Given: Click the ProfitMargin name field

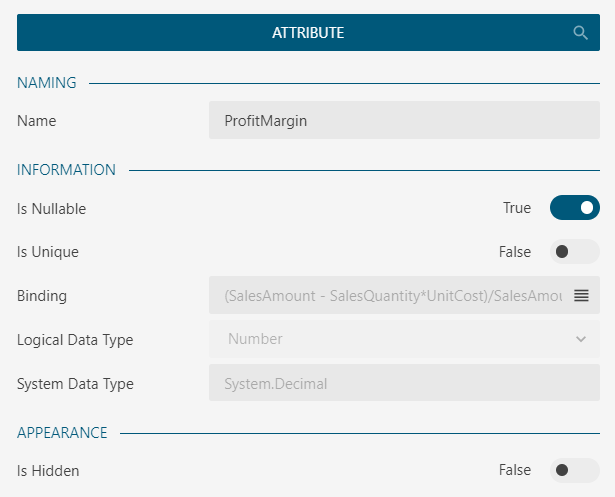Looking at the screenshot, I should (404, 121).
